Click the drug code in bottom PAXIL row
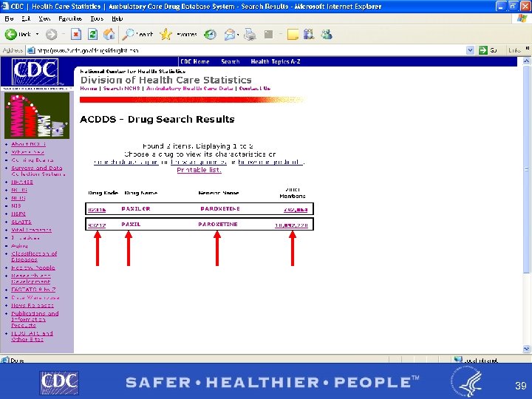Screen dimensions: 532x399 97,225
